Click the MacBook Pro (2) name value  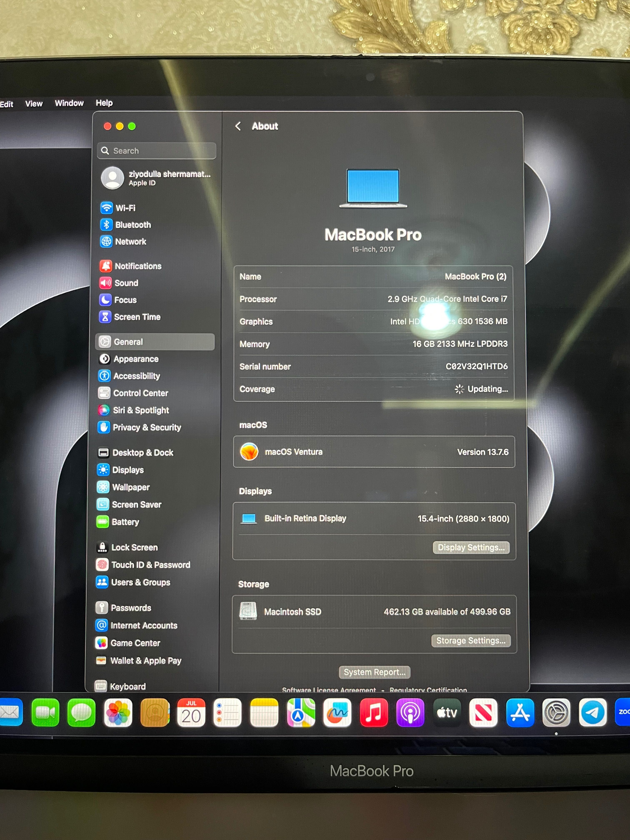(x=475, y=276)
